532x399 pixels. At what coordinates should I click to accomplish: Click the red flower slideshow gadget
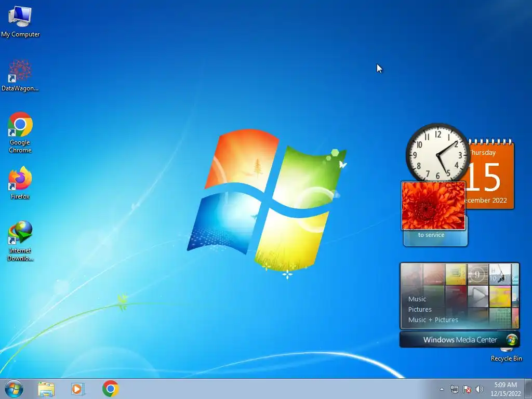click(433, 206)
